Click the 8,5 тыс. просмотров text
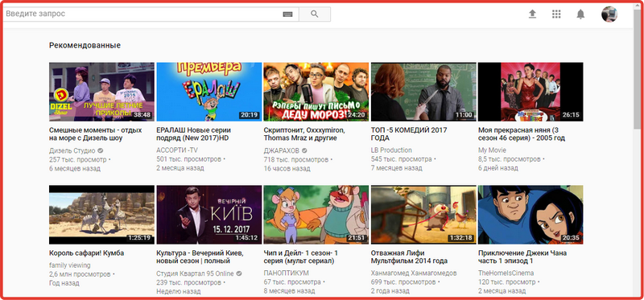Viewport: 644px width, 300px height. pyautogui.click(x=510, y=159)
